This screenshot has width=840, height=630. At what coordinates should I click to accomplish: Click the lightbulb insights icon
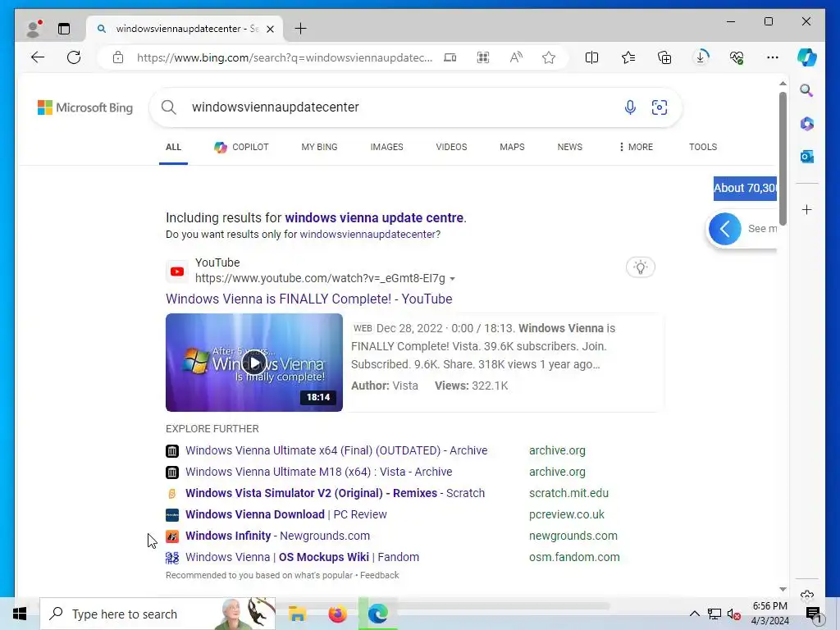[x=640, y=267]
